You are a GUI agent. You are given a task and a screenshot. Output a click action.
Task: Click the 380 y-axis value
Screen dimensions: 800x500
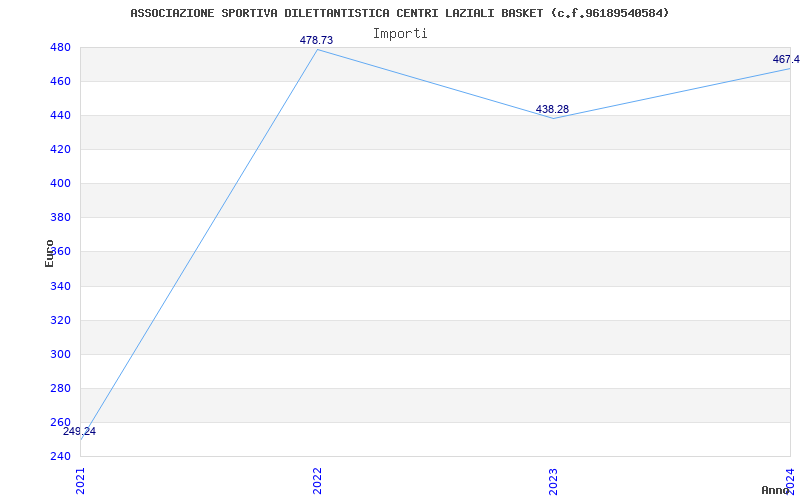pos(60,218)
